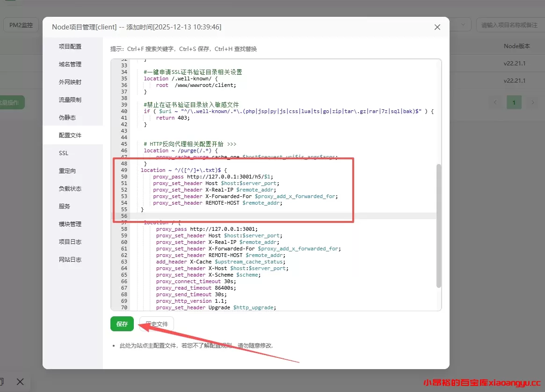
Task: Open the 历史文件 history files
Action: point(156,324)
